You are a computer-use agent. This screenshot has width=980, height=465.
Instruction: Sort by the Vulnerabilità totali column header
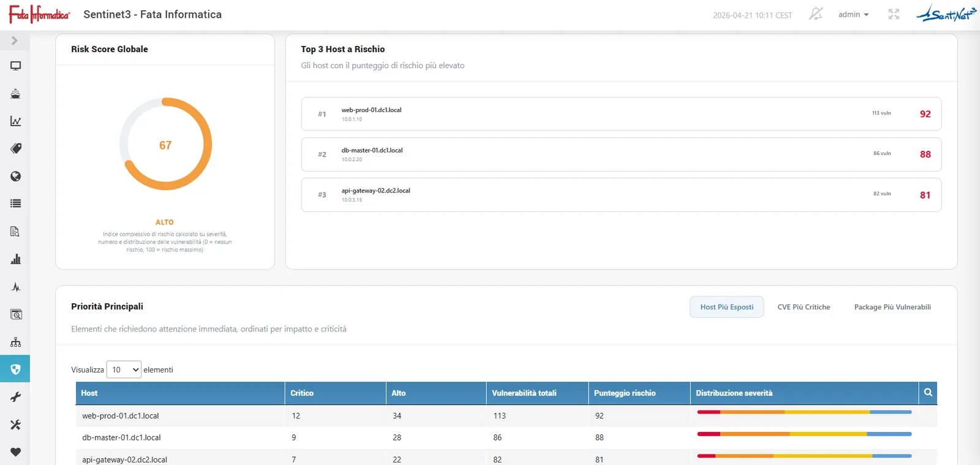[538, 393]
